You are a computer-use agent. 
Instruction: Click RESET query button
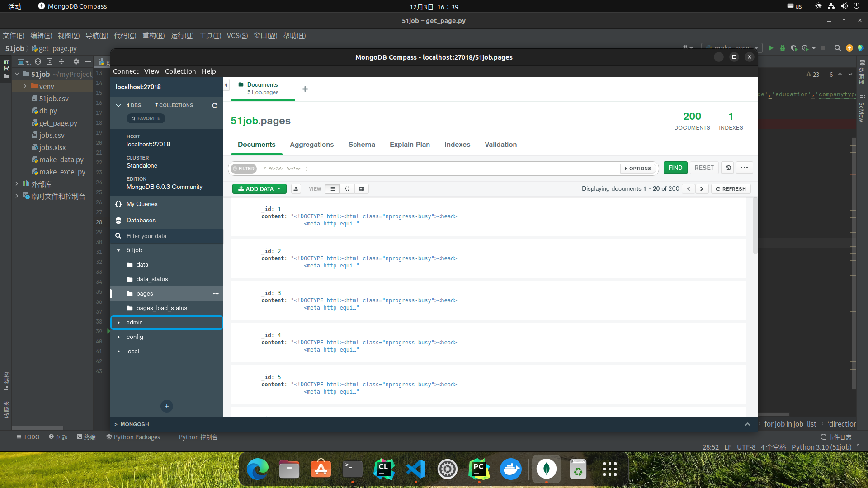tap(704, 168)
